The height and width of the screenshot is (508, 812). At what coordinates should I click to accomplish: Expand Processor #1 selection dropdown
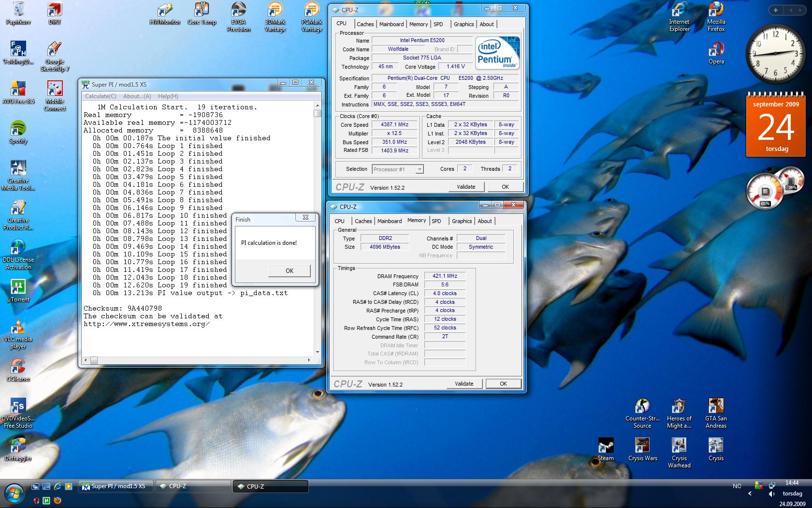(x=420, y=169)
